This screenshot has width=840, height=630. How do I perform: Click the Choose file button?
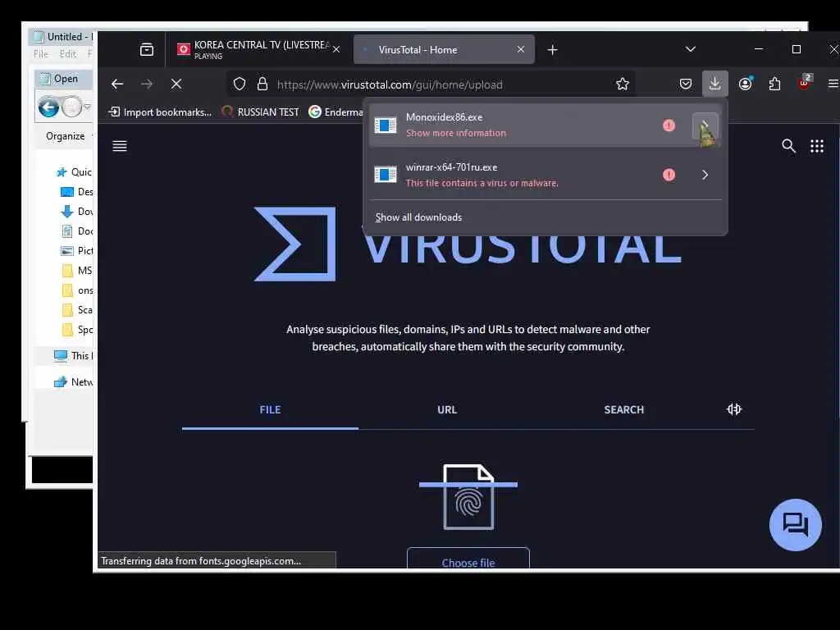[468, 558]
